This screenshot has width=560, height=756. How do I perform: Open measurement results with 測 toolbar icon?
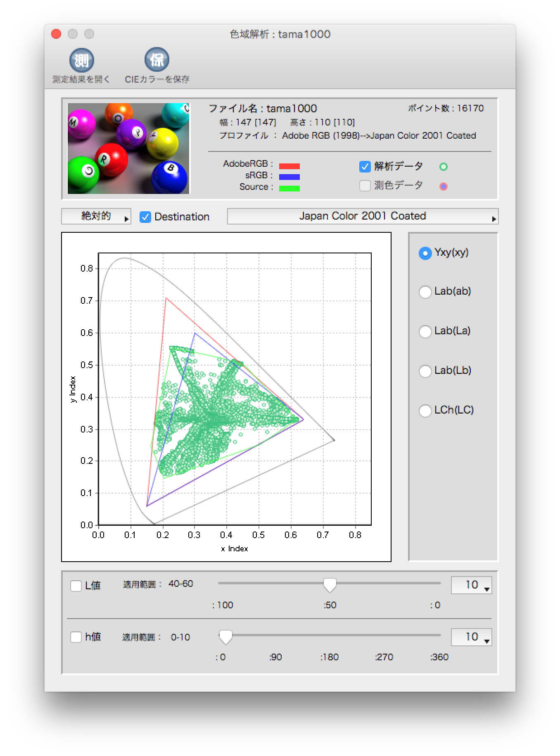81,60
